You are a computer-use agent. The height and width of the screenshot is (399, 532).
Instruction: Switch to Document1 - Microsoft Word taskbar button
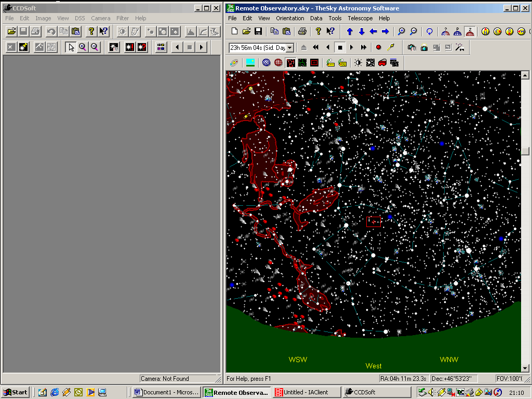[x=167, y=392]
